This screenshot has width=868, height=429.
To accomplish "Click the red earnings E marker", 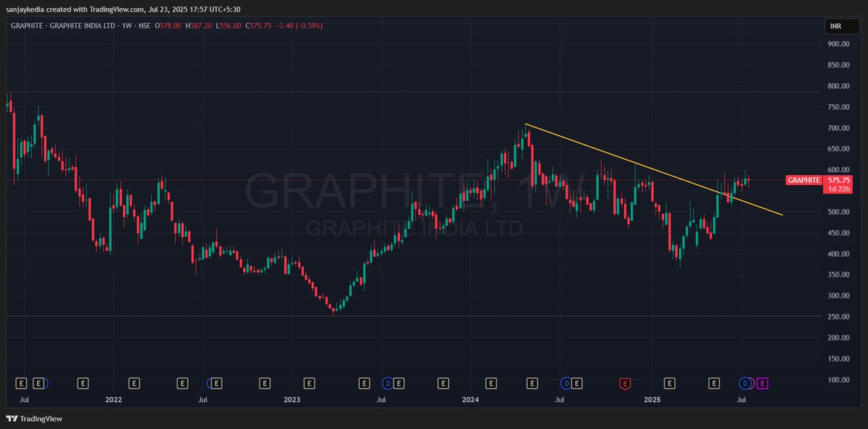I will [x=625, y=383].
